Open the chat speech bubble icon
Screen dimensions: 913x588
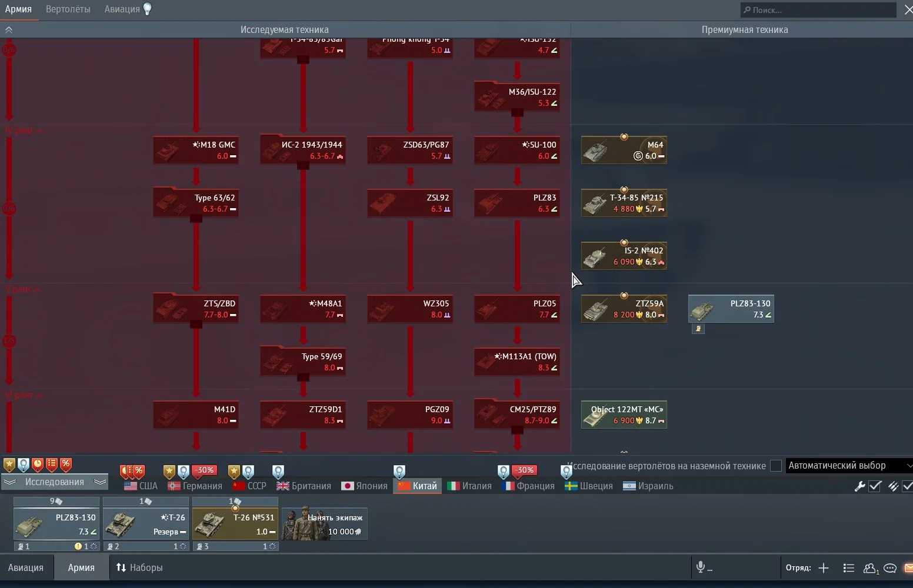[890, 568]
